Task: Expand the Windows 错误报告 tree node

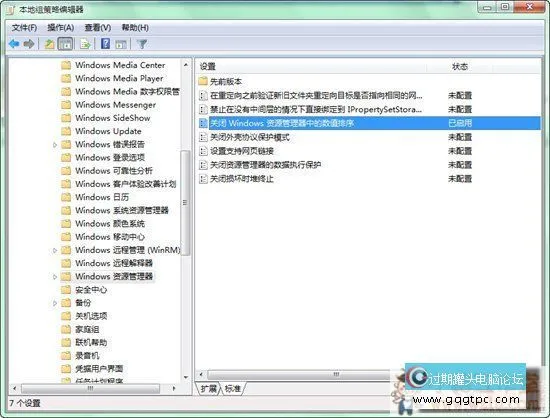Action: [x=55, y=144]
